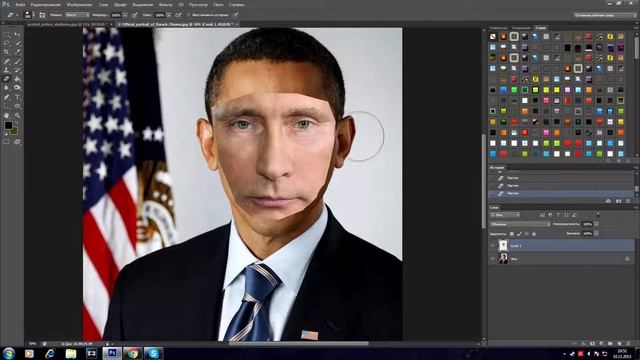Select the Lasso tool

click(7, 43)
